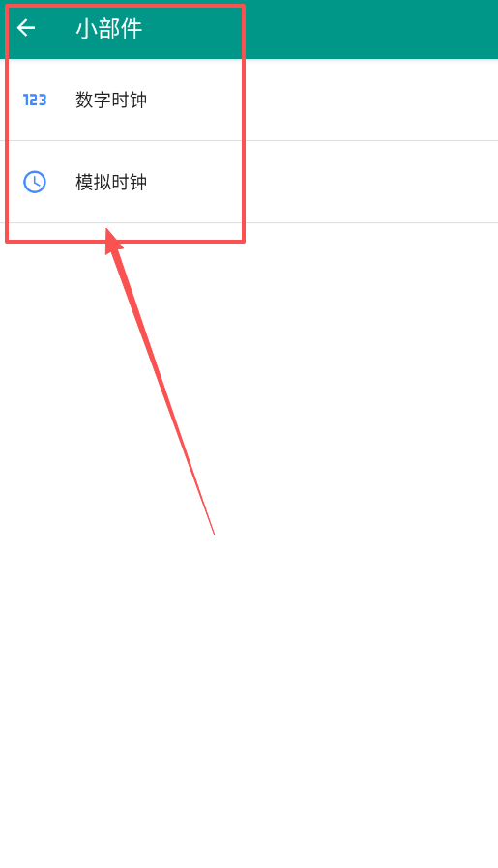Image resolution: width=498 pixels, height=868 pixels.
Task: Select the blue 123 digital clock icon
Action: click(35, 100)
